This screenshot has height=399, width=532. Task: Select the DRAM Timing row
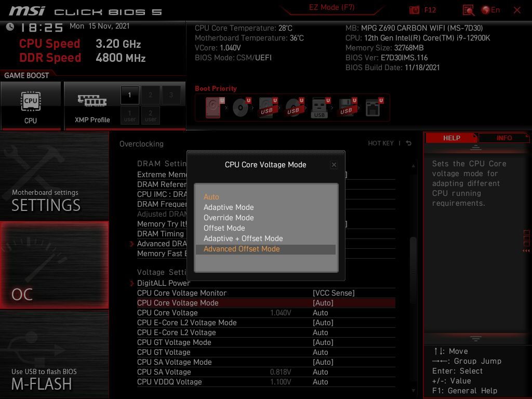(161, 234)
